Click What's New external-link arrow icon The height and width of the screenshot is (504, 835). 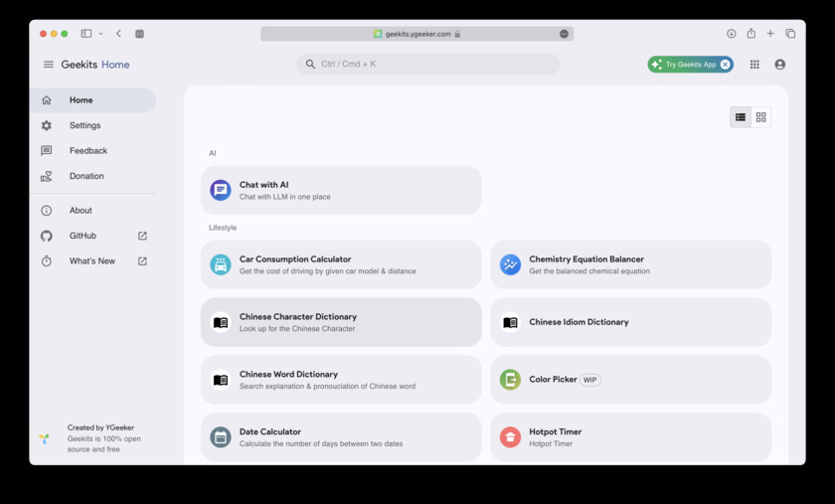tap(142, 261)
